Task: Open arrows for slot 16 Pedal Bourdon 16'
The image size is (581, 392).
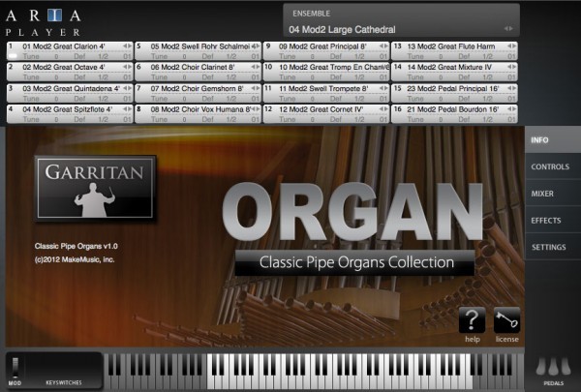Action: pyautogui.click(x=511, y=109)
